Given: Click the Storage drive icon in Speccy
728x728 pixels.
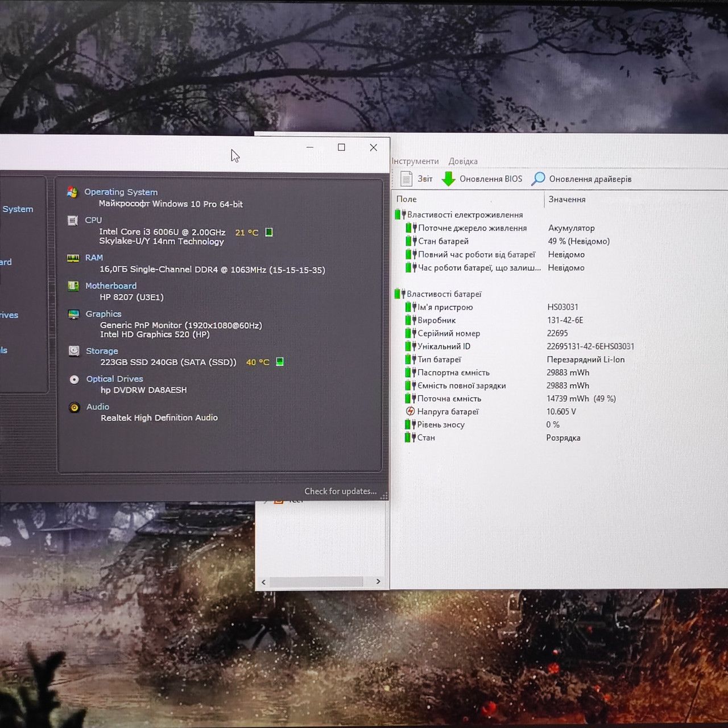Looking at the screenshot, I should [74, 351].
